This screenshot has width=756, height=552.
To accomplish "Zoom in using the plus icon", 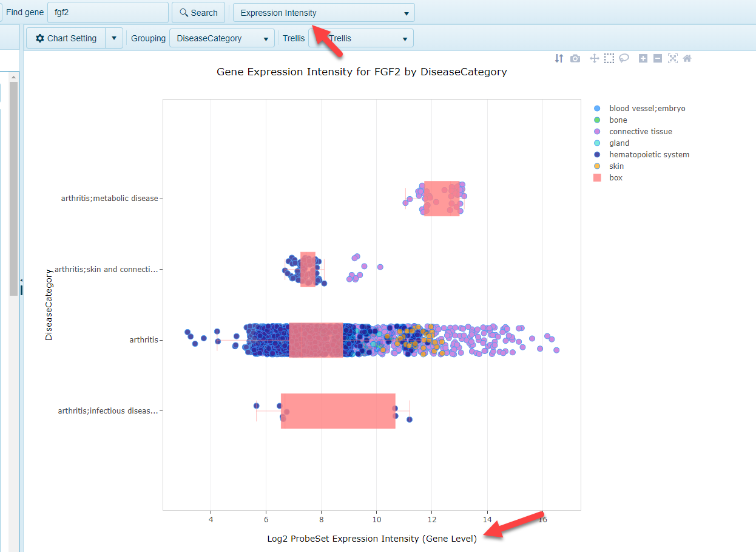I will [x=643, y=58].
